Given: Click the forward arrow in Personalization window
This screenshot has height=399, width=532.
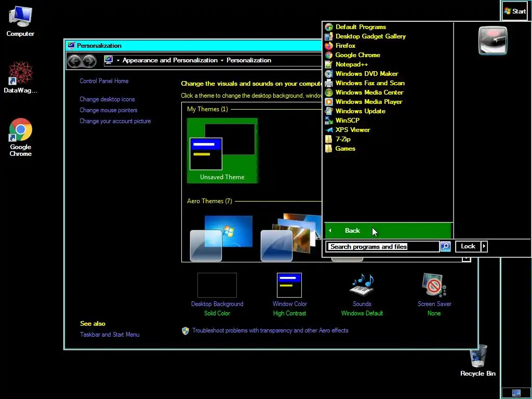Looking at the screenshot, I should 89,61.
